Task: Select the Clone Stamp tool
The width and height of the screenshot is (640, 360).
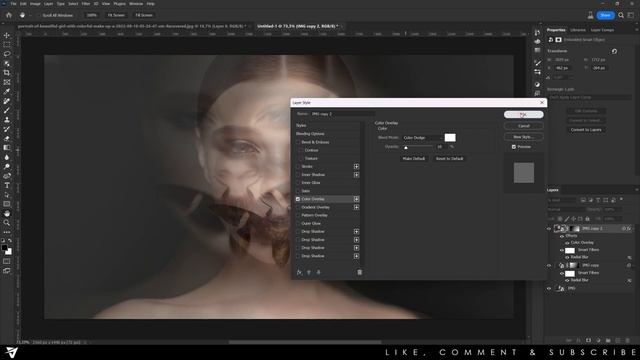Action: pos(7,120)
